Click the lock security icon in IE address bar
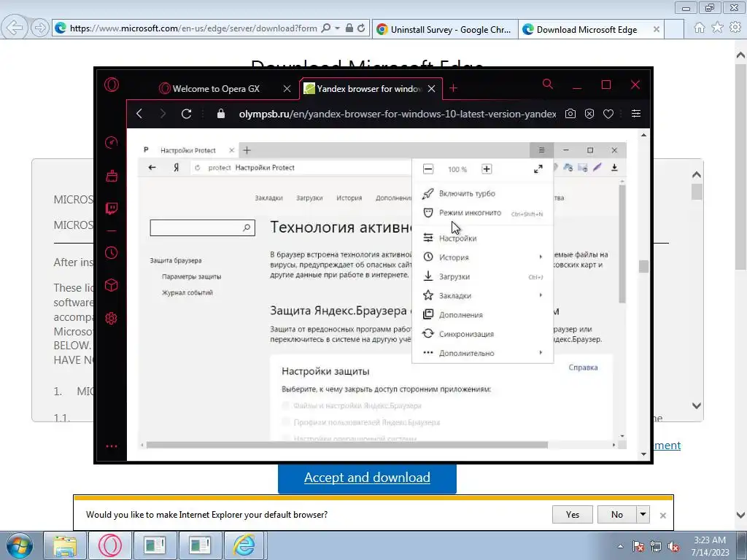 (349, 28)
